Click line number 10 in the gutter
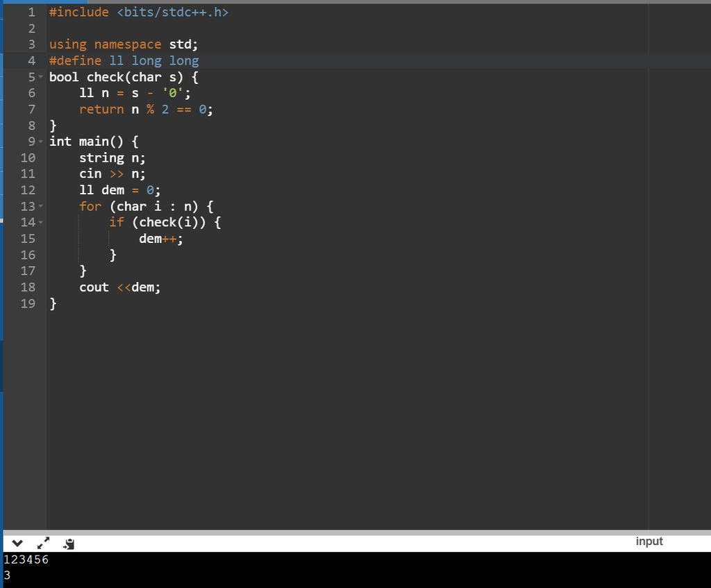Screen dimensions: 711x588 click(x=28, y=158)
